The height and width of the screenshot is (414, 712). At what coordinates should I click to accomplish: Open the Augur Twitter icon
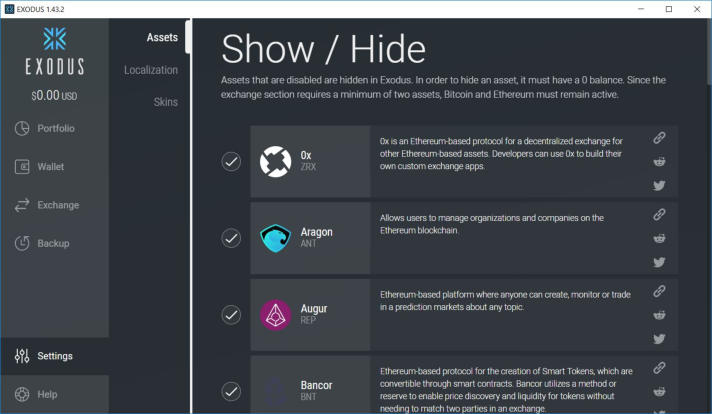click(659, 339)
